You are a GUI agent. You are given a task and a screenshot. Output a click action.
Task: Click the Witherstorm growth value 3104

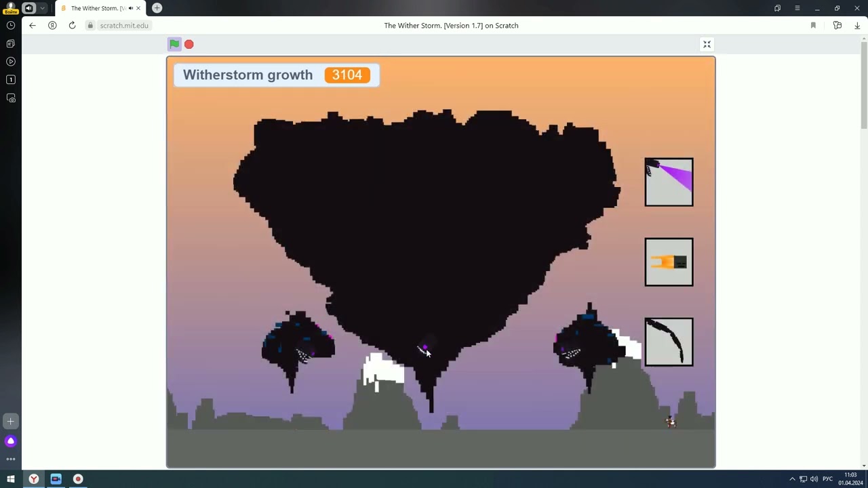tap(347, 75)
